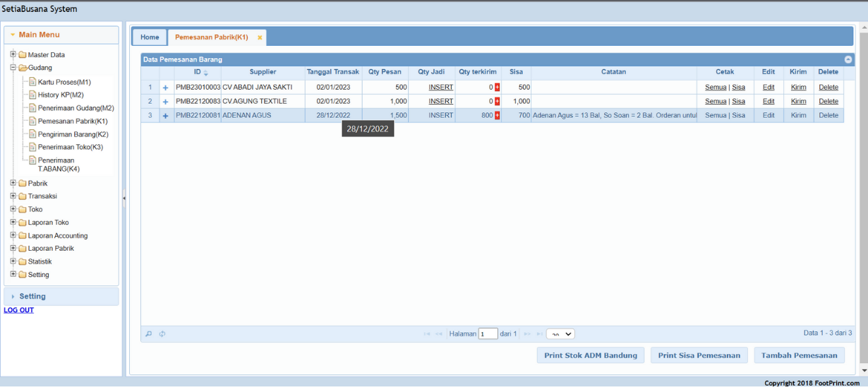The width and height of the screenshot is (868, 390).
Task: Collapse the Data Pemesanan Barang panel
Action: click(x=848, y=60)
